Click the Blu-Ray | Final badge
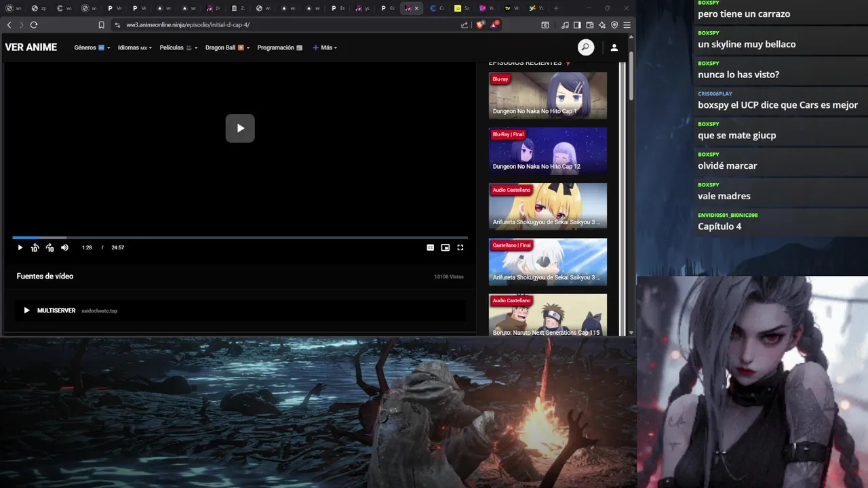Viewport: 868px width, 488px height. (x=508, y=134)
